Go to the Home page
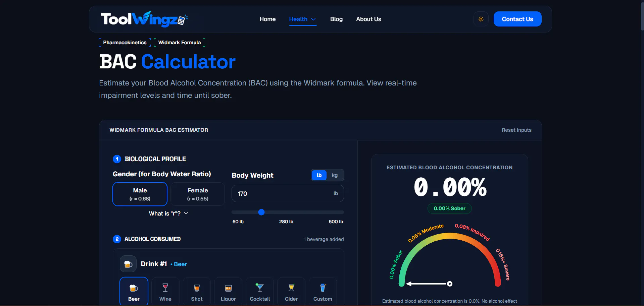 pyautogui.click(x=267, y=19)
